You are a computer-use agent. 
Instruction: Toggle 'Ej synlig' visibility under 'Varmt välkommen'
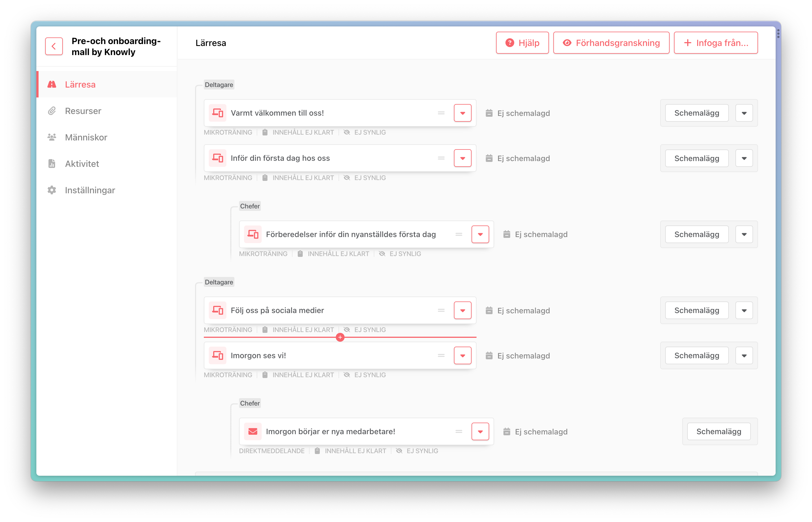(347, 132)
